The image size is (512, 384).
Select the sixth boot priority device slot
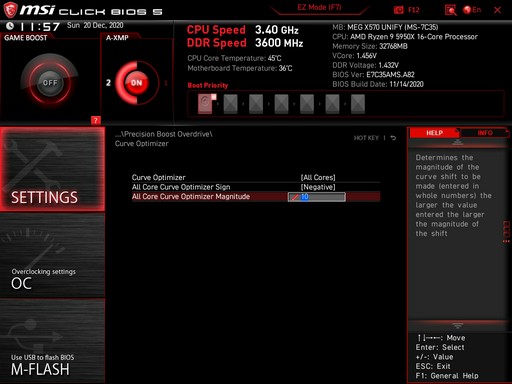332,104
